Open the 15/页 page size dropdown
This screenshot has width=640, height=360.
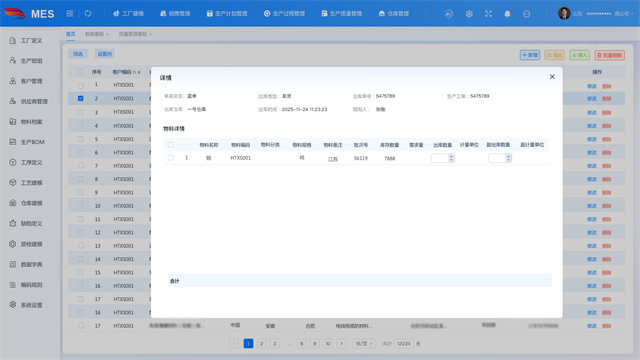364,344
